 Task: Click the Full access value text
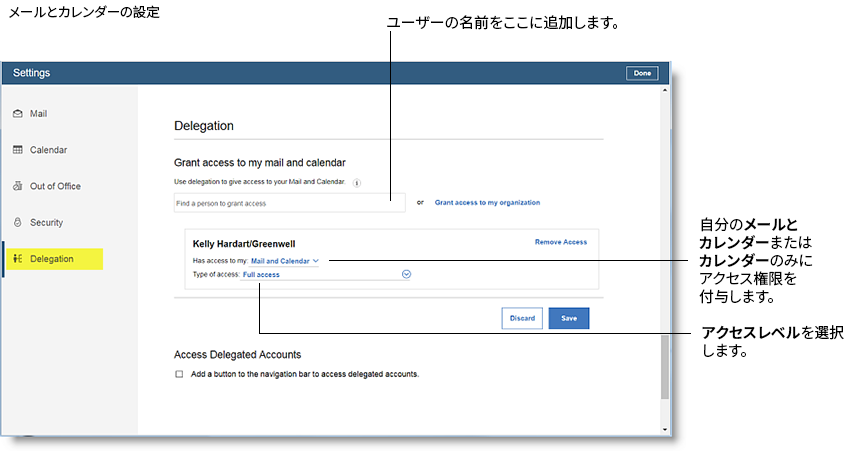pos(261,274)
